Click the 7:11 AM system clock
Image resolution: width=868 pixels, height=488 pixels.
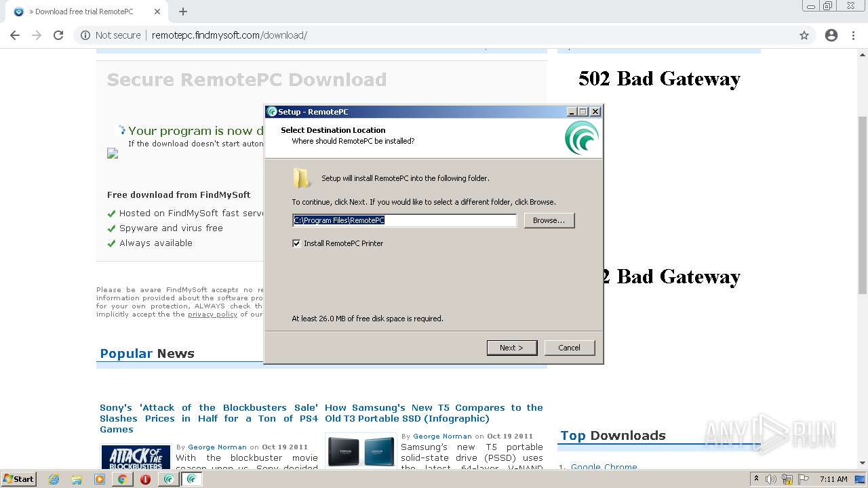(x=833, y=479)
